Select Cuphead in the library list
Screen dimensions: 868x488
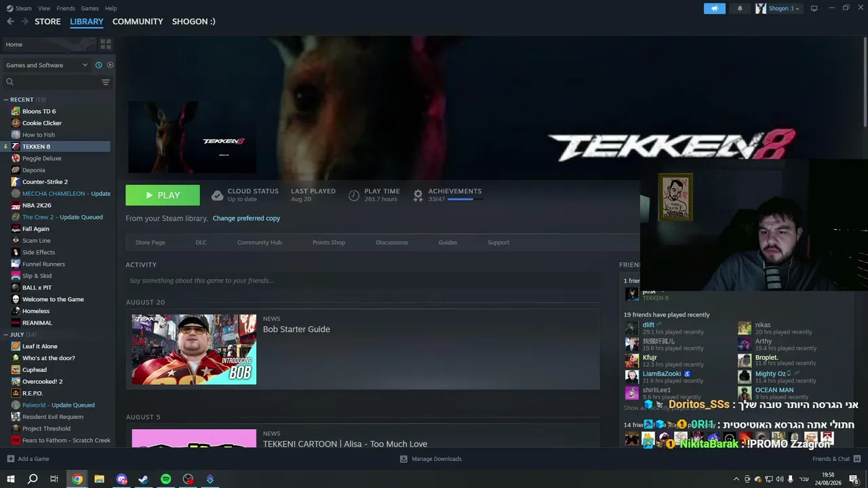click(35, 370)
